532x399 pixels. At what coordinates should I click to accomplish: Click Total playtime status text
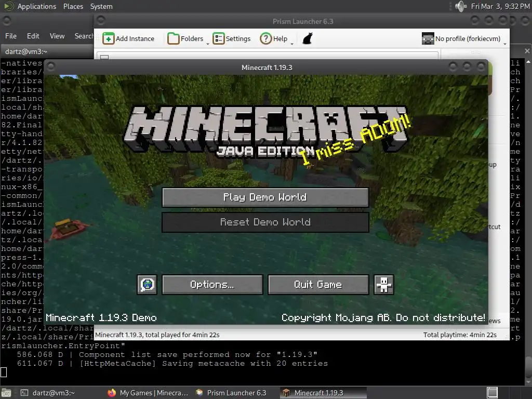pyautogui.click(x=460, y=335)
